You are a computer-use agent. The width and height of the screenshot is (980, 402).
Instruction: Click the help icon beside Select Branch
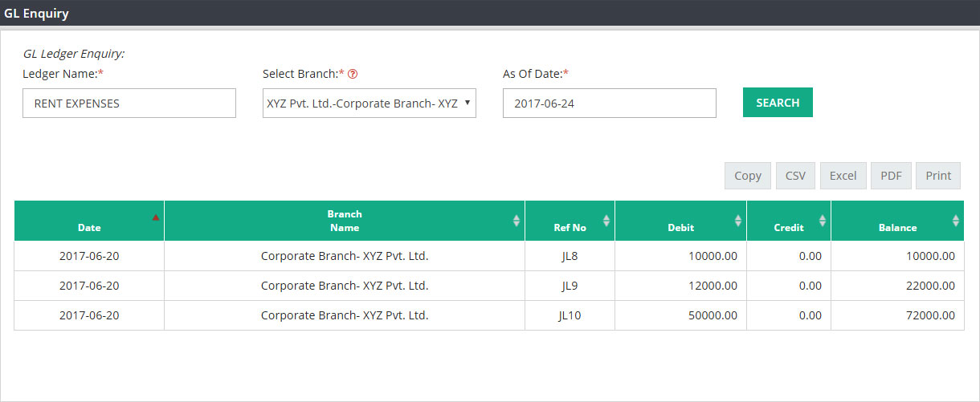[x=353, y=74]
